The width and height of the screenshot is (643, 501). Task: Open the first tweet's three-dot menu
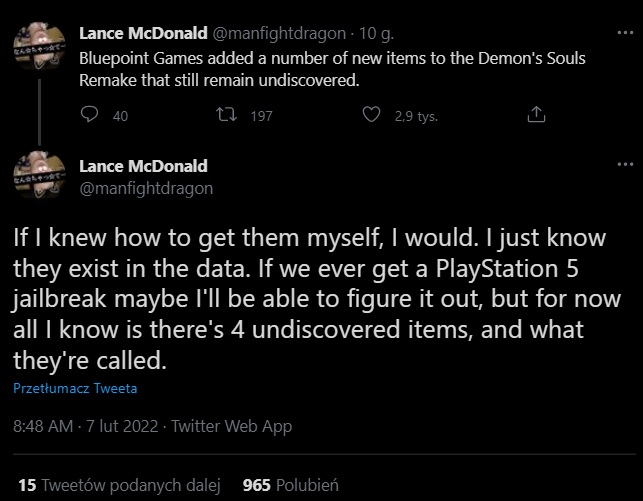625,34
